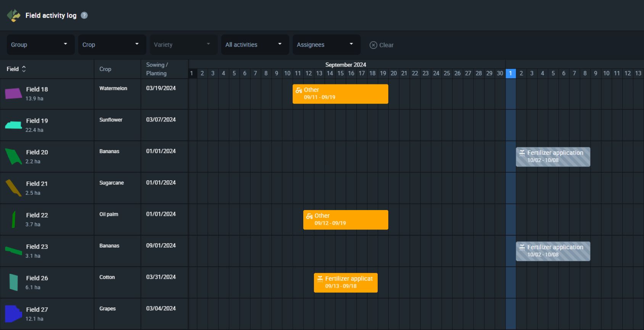Click the Field column header
The image size is (644, 330).
click(x=13, y=69)
